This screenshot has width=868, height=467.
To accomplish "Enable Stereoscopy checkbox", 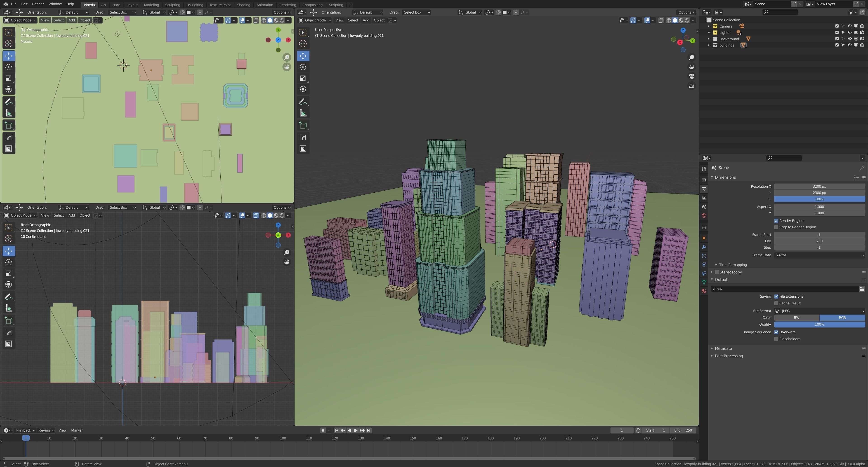I will point(717,272).
